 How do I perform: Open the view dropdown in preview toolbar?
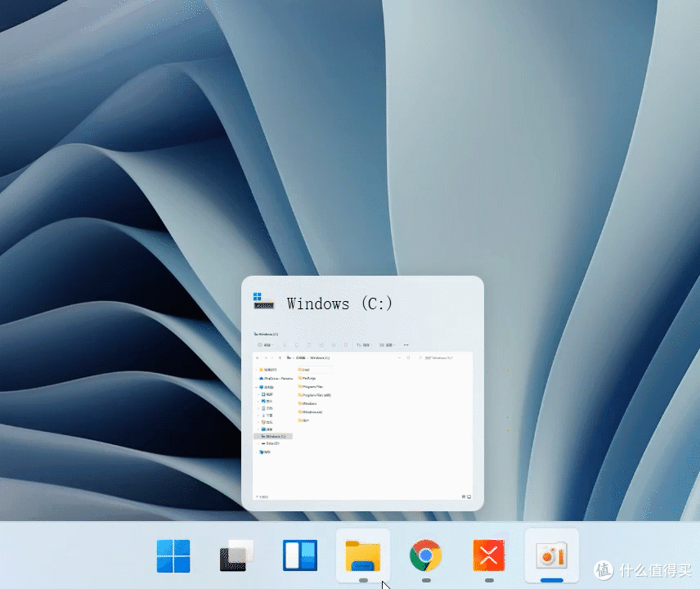click(388, 345)
